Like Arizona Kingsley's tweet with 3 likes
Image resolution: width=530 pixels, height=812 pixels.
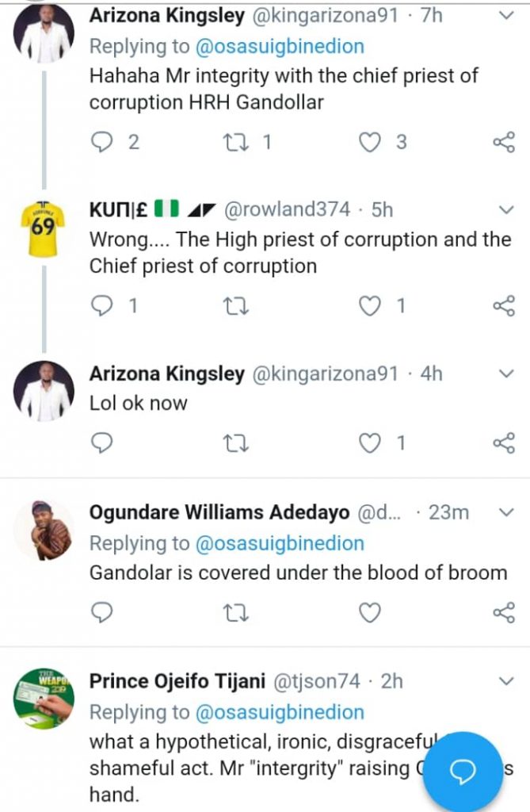pyautogui.click(x=370, y=142)
